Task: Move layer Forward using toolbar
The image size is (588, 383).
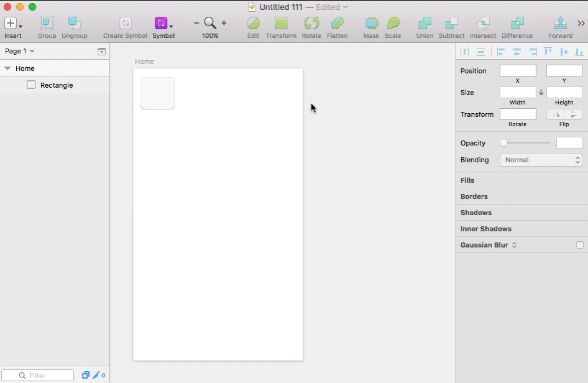Action: click(x=560, y=27)
